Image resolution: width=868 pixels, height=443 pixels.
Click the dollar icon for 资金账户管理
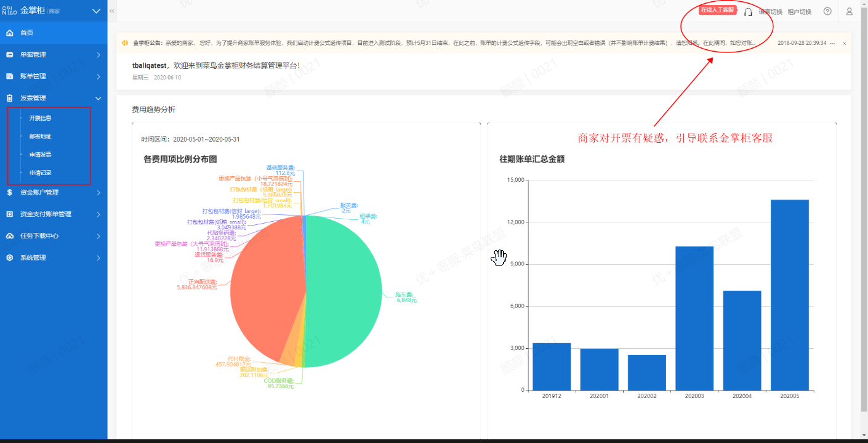9,192
